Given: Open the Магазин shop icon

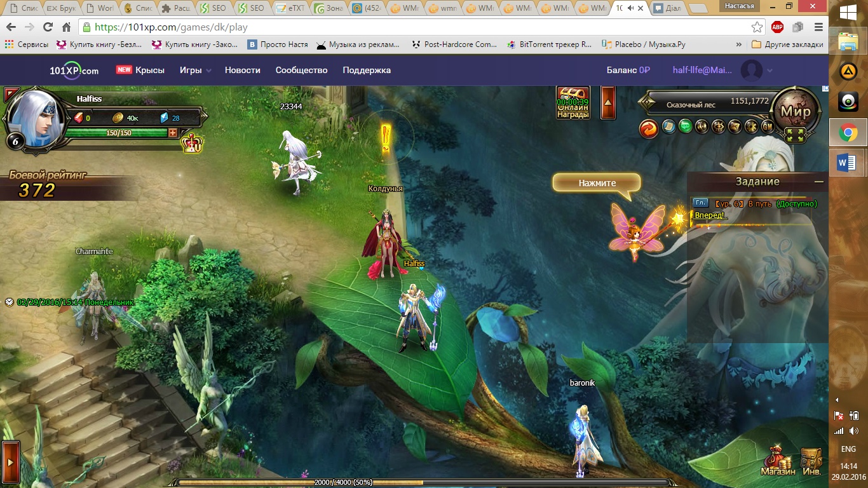Looking at the screenshot, I should pyautogui.click(x=778, y=462).
